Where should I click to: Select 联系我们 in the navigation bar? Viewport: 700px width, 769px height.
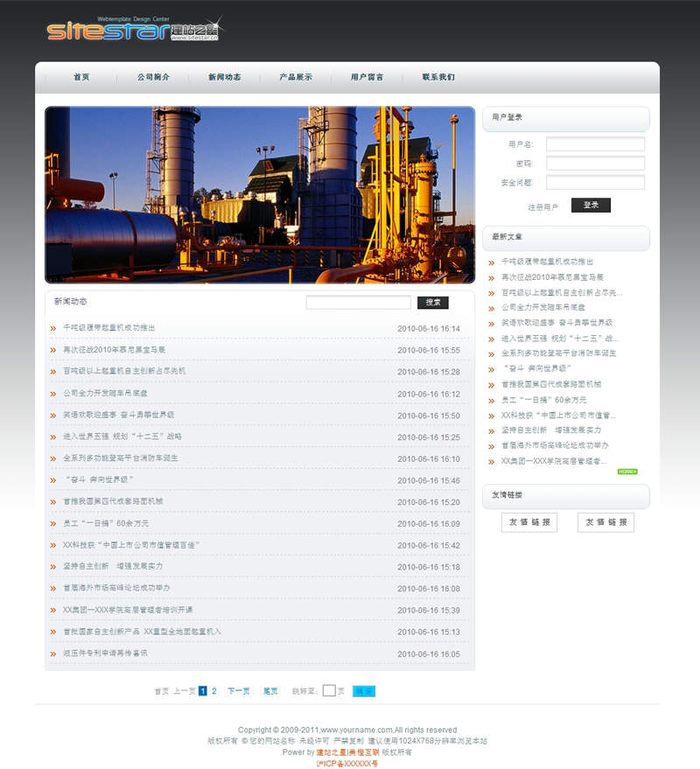tap(438, 78)
